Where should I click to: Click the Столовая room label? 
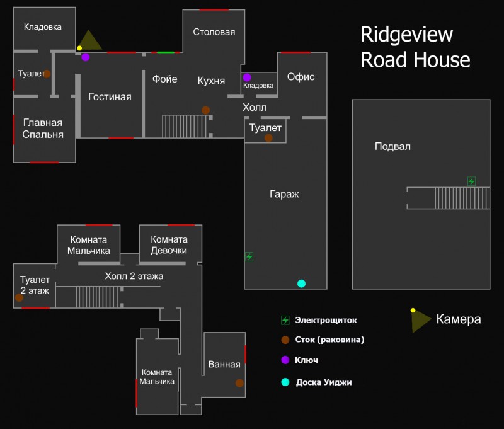point(214,32)
